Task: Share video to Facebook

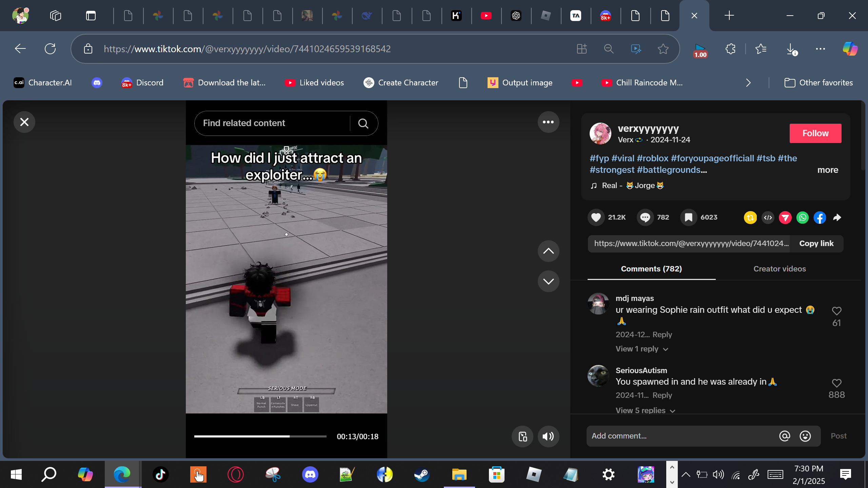Action: (x=820, y=218)
